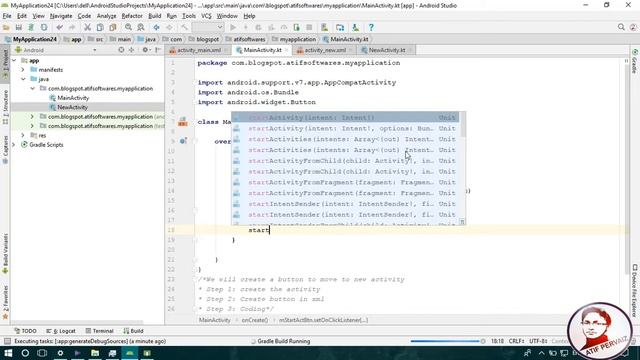This screenshot has width=640, height=360.
Task: Choose first startActivityFromFragment completion
Action: tap(345, 182)
